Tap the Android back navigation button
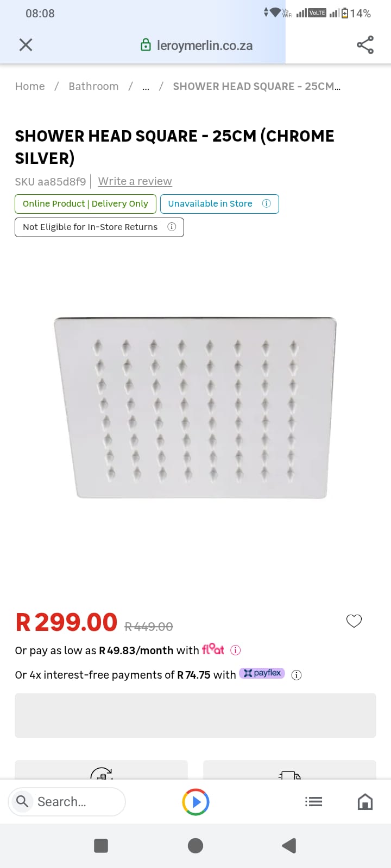 (x=289, y=846)
